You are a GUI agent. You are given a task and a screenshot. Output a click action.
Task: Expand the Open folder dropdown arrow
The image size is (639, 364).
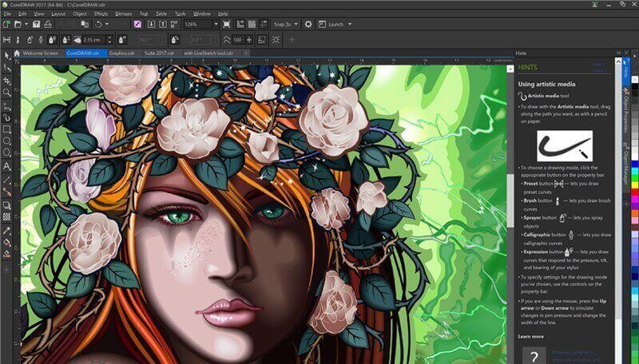coord(26,25)
